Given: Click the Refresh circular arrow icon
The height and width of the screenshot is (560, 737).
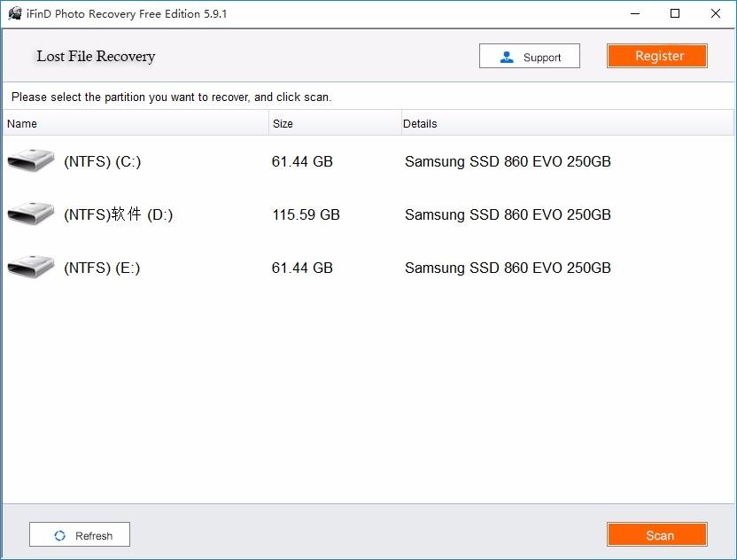Looking at the screenshot, I should click(59, 535).
